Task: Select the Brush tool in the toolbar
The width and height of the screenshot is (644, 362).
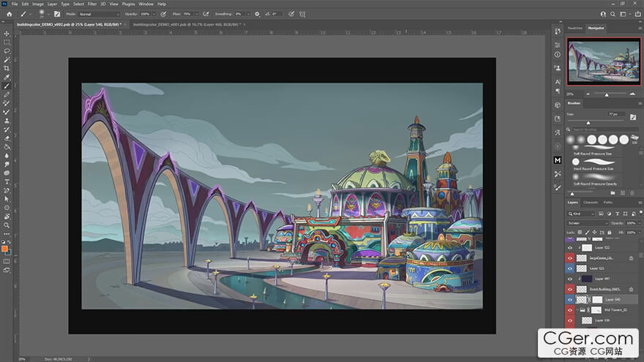Action: (7, 86)
